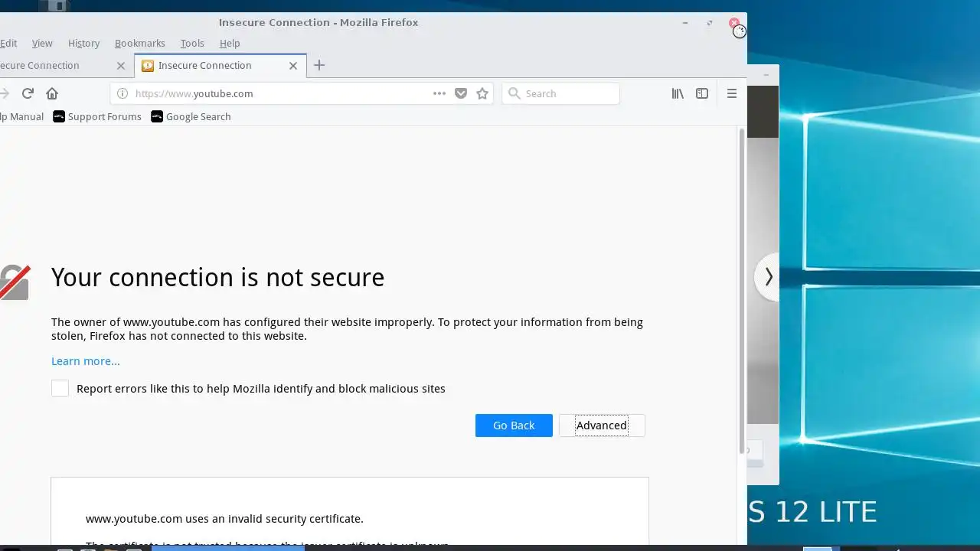Open the Bookmarks menu
The width and height of the screenshot is (980, 551).
140,43
